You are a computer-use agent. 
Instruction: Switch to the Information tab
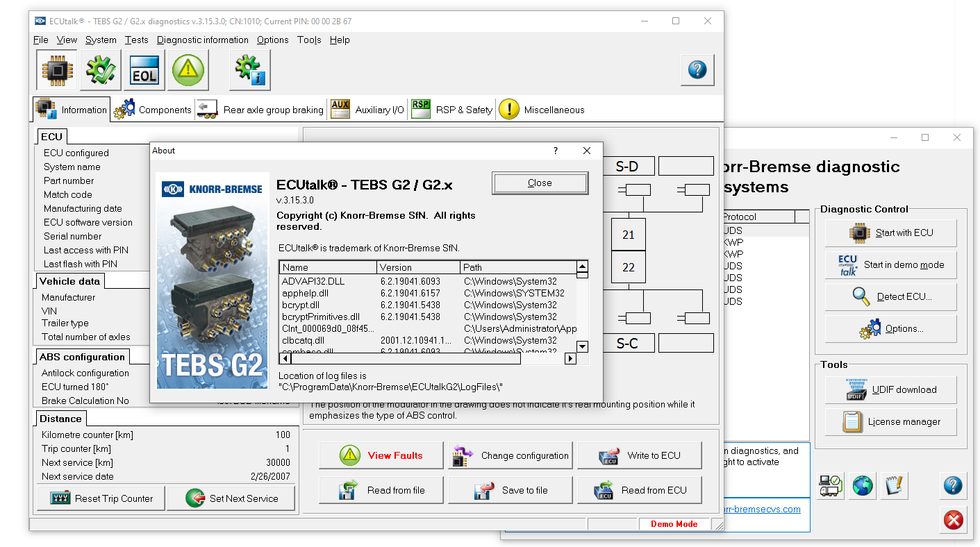72,110
